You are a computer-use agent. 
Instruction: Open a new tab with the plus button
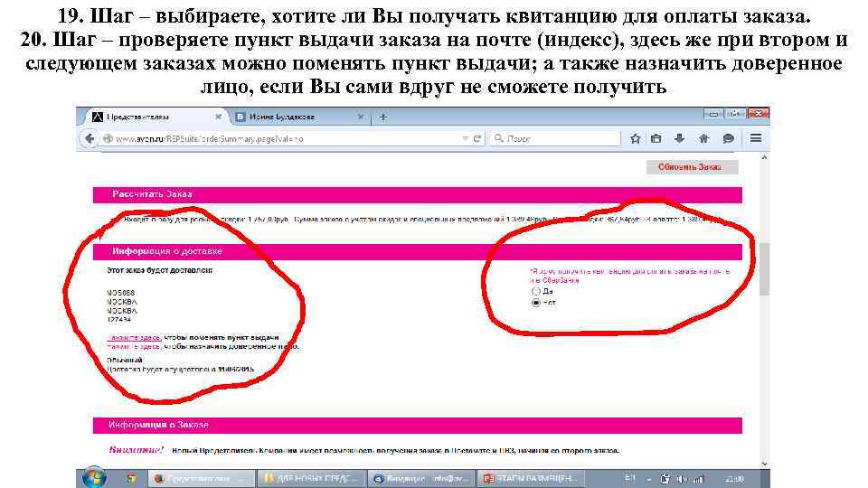point(383,117)
